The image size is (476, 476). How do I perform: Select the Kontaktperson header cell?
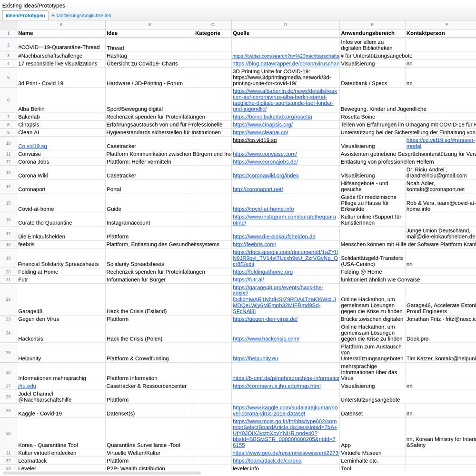[x=440, y=33]
